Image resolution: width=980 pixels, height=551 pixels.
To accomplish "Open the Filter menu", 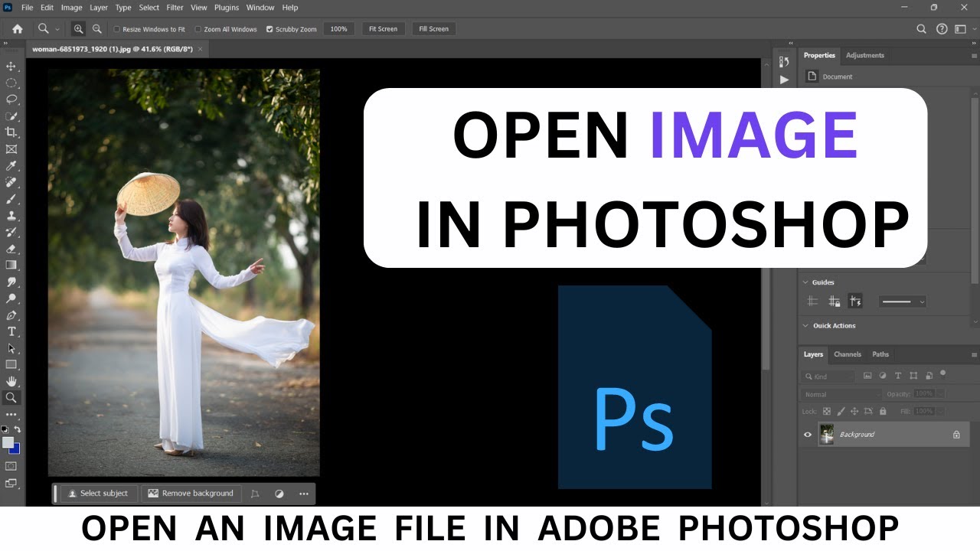I will [175, 8].
